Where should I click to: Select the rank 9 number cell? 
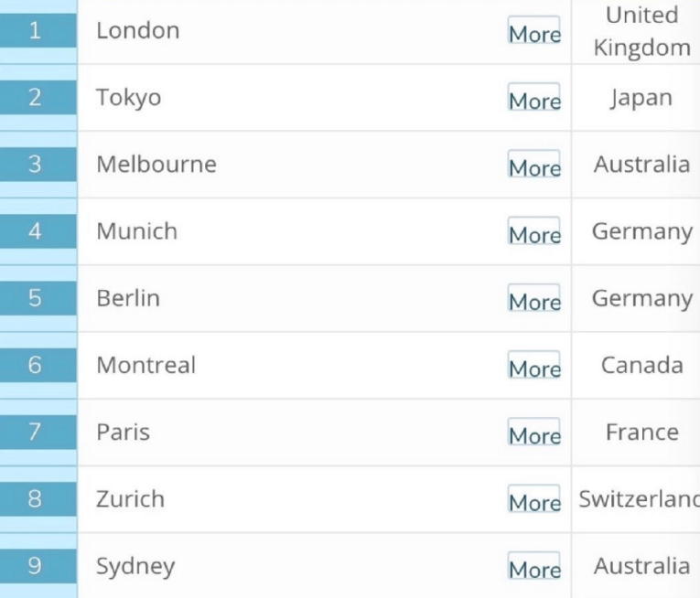(x=36, y=566)
